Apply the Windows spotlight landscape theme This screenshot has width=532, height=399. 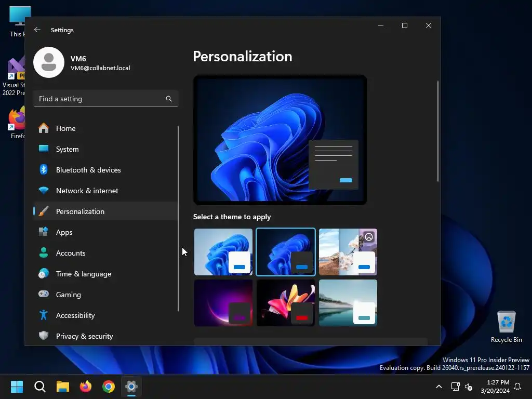[348, 252]
